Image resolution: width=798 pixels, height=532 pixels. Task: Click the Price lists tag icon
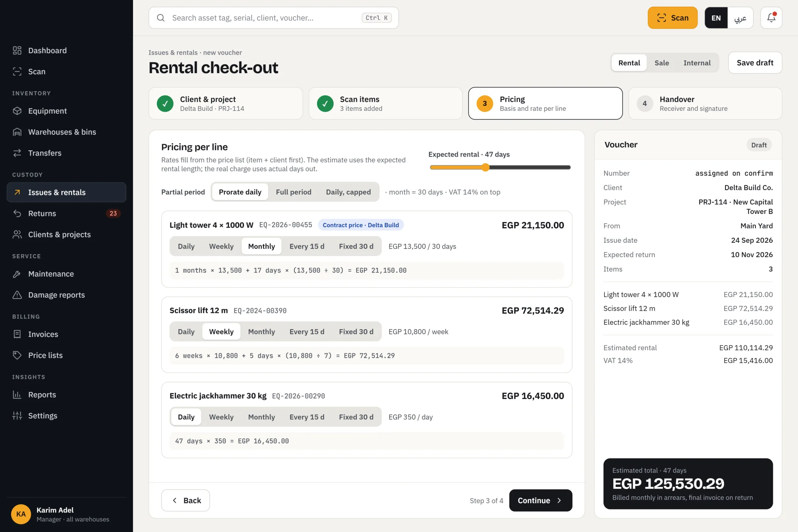click(17, 355)
